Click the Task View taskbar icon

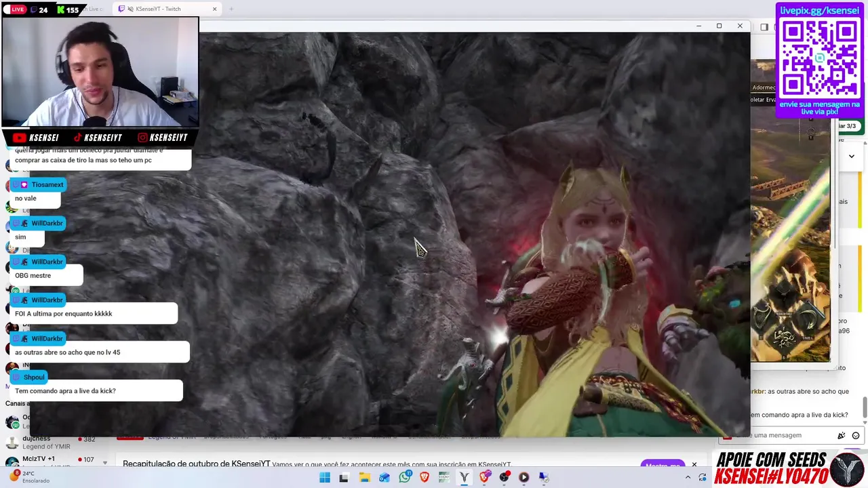(x=344, y=478)
